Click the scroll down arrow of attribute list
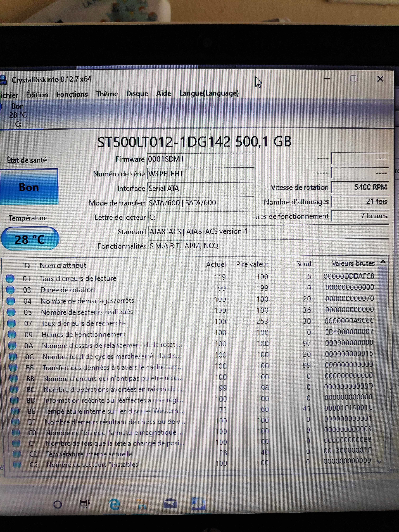This screenshot has height=532, width=399. [380, 462]
